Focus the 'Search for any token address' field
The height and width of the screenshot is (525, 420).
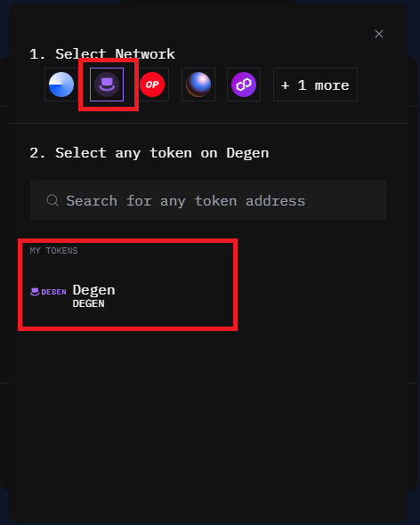click(208, 200)
